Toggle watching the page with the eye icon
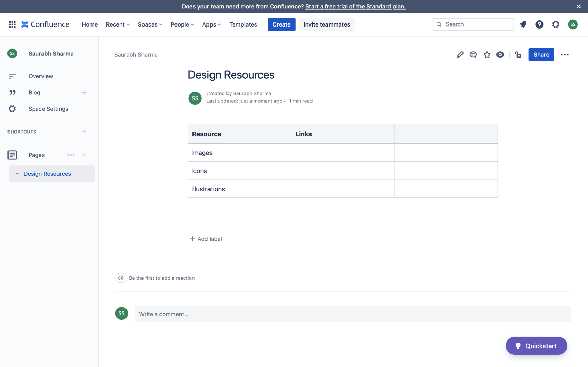Viewport: 588px width, 367px height. [x=500, y=54]
